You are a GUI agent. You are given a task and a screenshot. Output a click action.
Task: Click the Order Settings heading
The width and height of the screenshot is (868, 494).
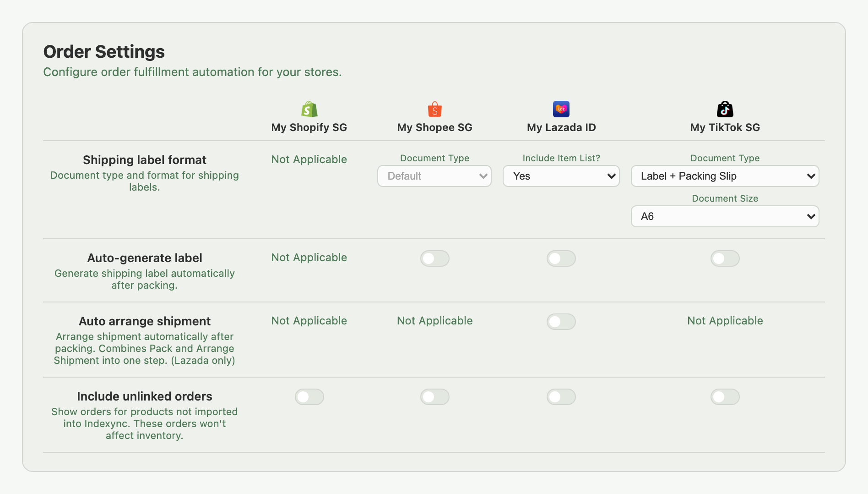pos(104,52)
